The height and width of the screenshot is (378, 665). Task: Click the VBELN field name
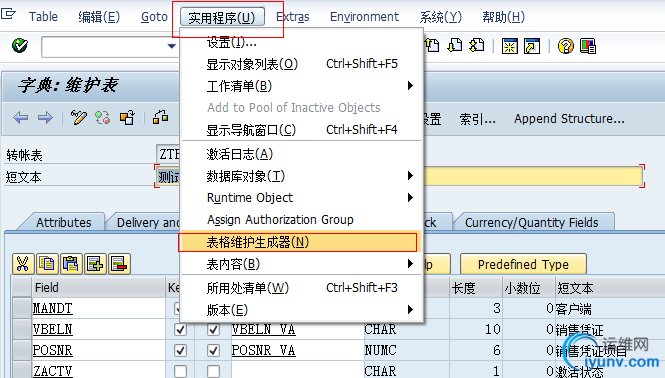pos(53,330)
